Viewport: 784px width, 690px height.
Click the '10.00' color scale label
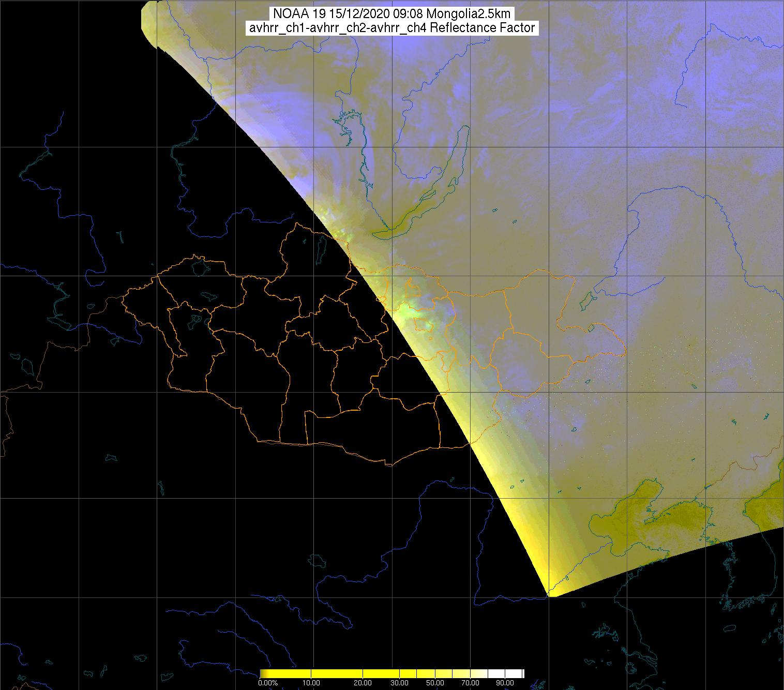(311, 683)
